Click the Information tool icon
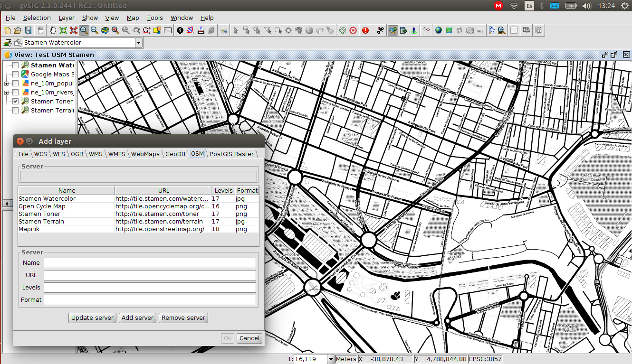 pos(180,30)
